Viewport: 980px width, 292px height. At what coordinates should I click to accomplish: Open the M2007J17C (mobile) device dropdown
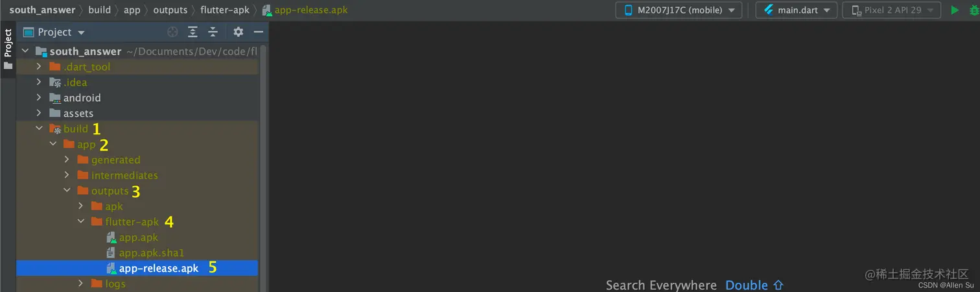679,10
